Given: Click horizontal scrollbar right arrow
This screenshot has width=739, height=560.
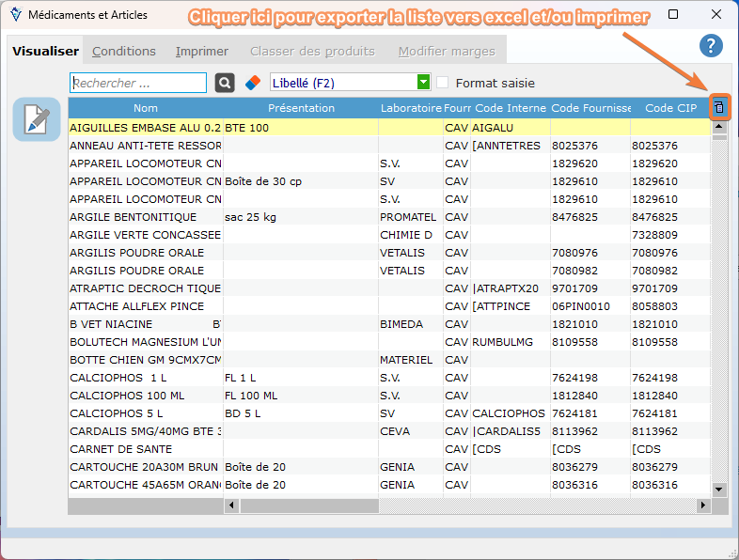Looking at the screenshot, I should pyautogui.click(x=703, y=506).
